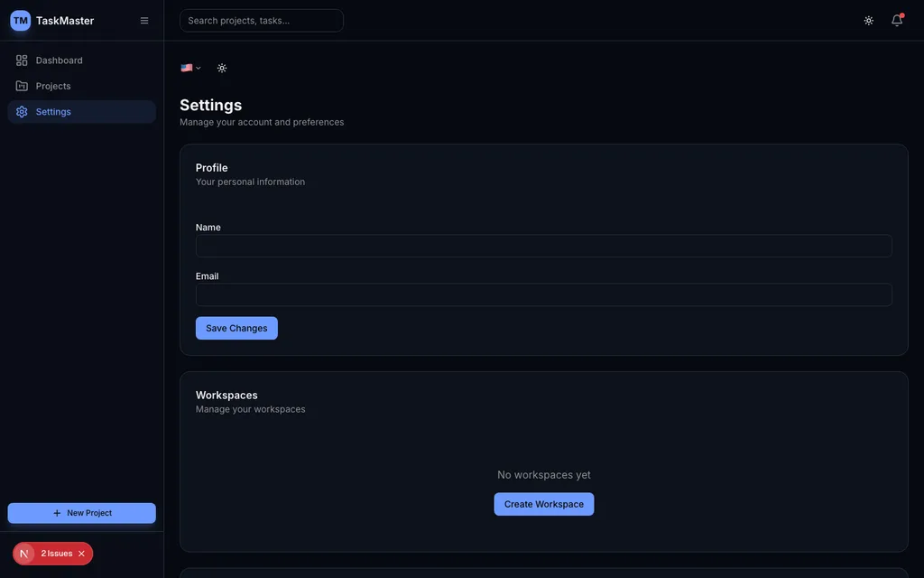Viewport: 924px width, 578px height.
Task: Click the Name input field
Action: (x=543, y=246)
